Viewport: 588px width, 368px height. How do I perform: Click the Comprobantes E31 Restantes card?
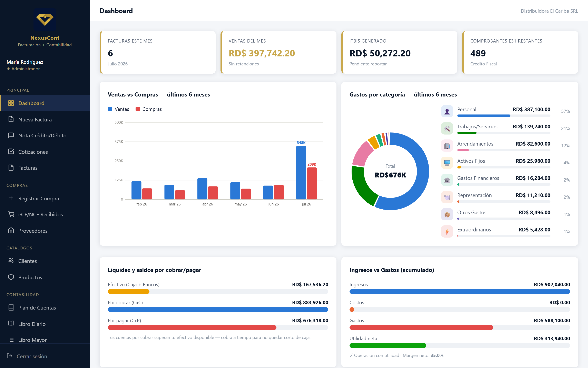click(x=520, y=52)
